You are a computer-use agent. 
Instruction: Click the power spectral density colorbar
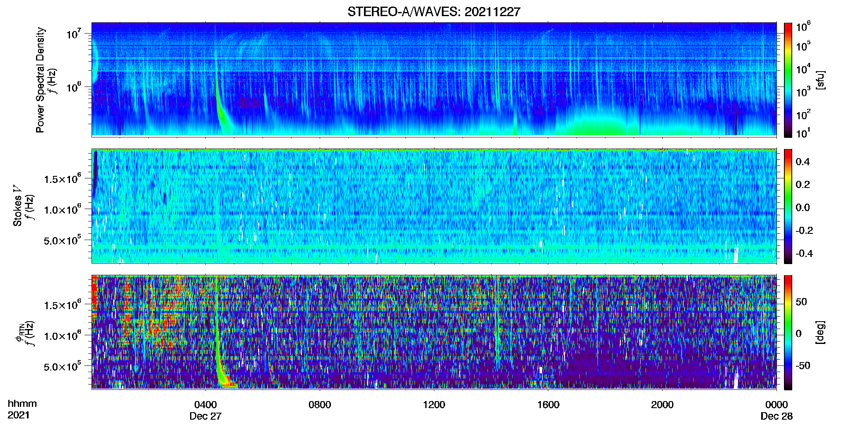[788, 80]
